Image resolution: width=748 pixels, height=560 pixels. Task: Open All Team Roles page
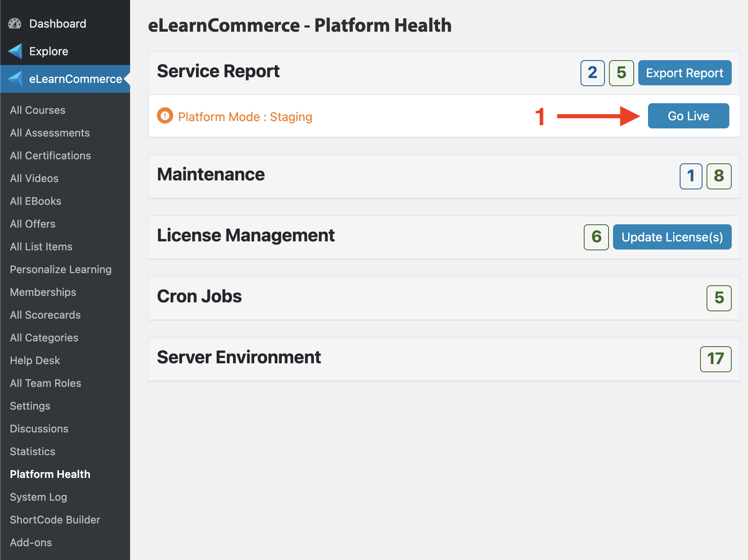click(x=46, y=383)
